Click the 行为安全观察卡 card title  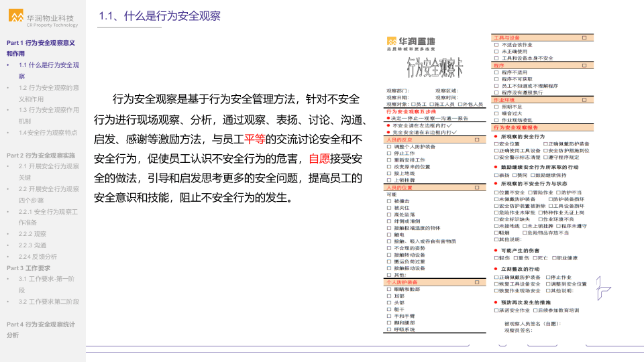[435, 67]
